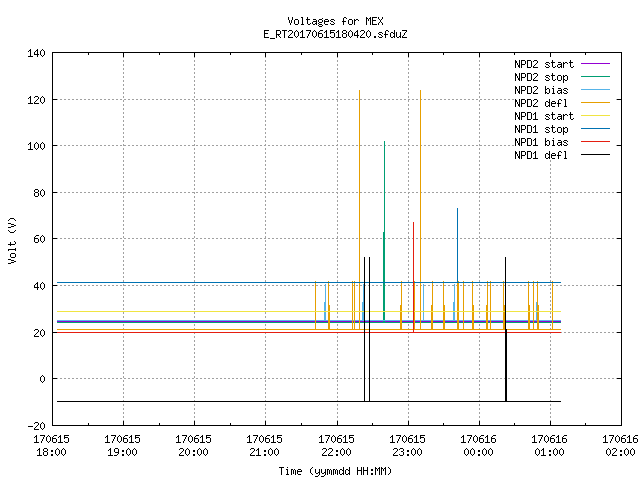Viewport: 640px width, 480px height.
Task: Click the x-axis tick 170615 19:00
Action: (122, 446)
